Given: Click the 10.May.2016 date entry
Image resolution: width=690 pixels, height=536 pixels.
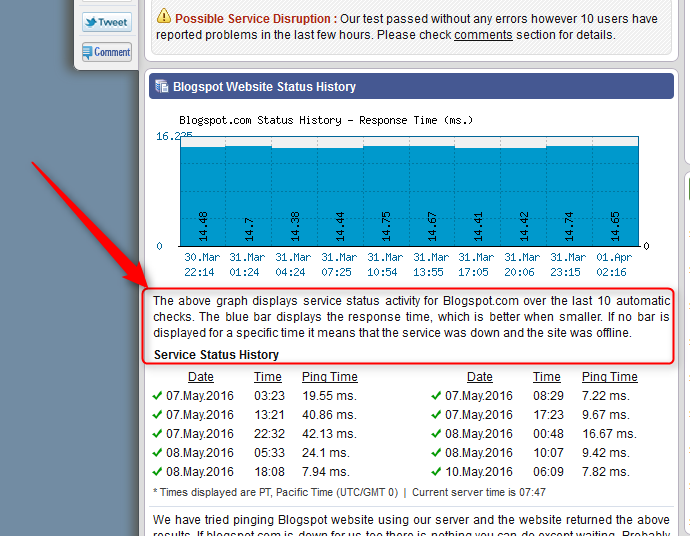Looking at the screenshot, I should (x=479, y=471).
